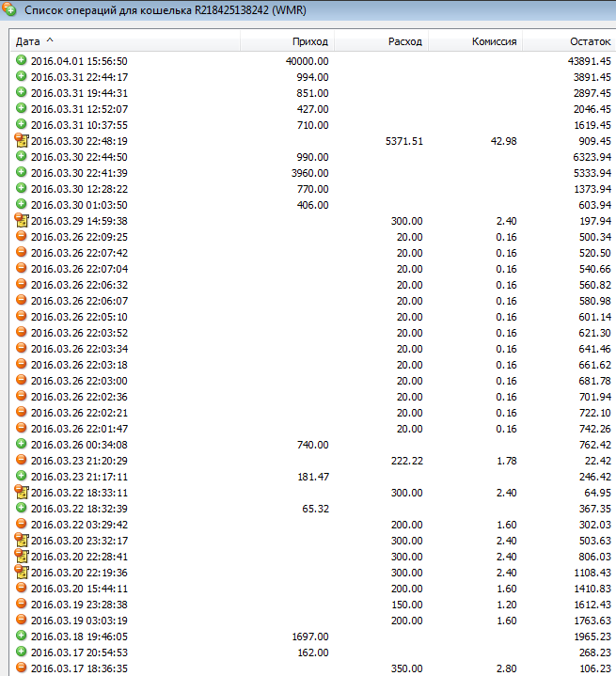Click the expense icon for 2016.03.26 22:09:25
Image resolution: width=616 pixels, height=676 pixels.
point(21,236)
